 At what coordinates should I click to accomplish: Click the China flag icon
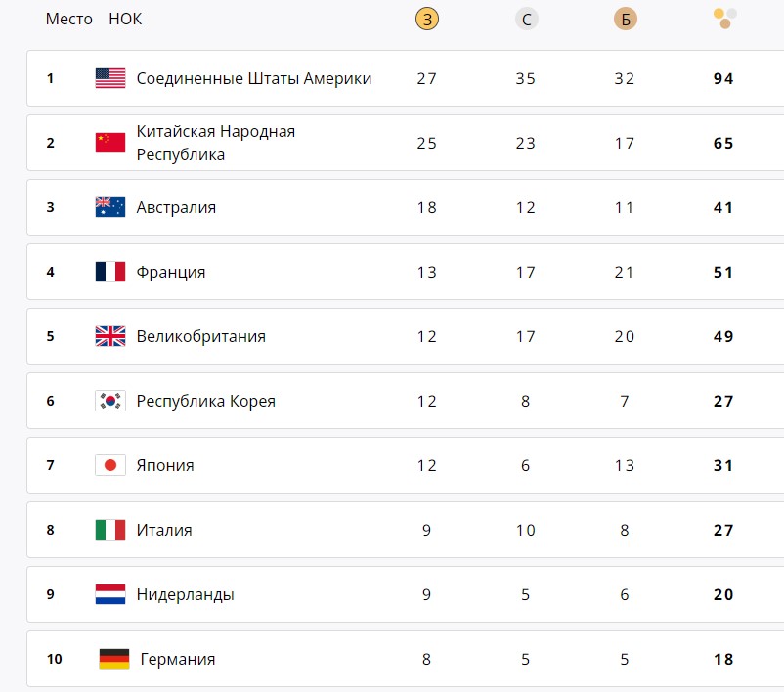click(x=110, y=143)
